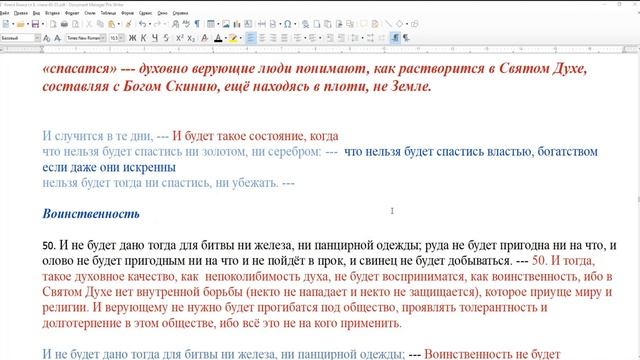Viewport: 640px width, 360px height.
Task: Center the paragraph
Action: coord(262,38)
